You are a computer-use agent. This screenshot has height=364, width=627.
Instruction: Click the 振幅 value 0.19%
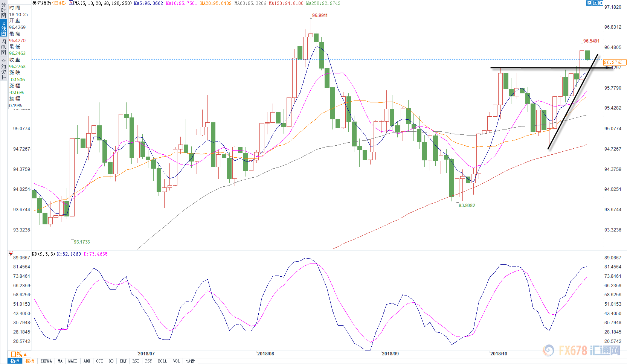[15, 106]
